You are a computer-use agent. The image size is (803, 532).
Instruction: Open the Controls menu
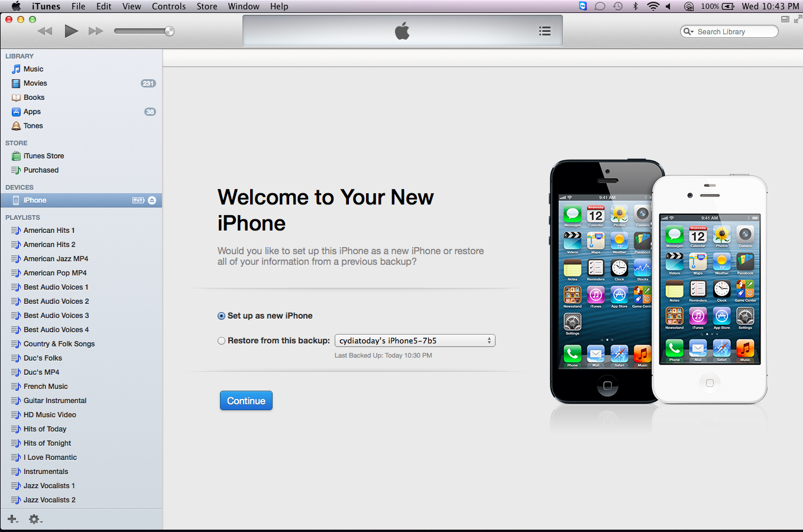169,7
